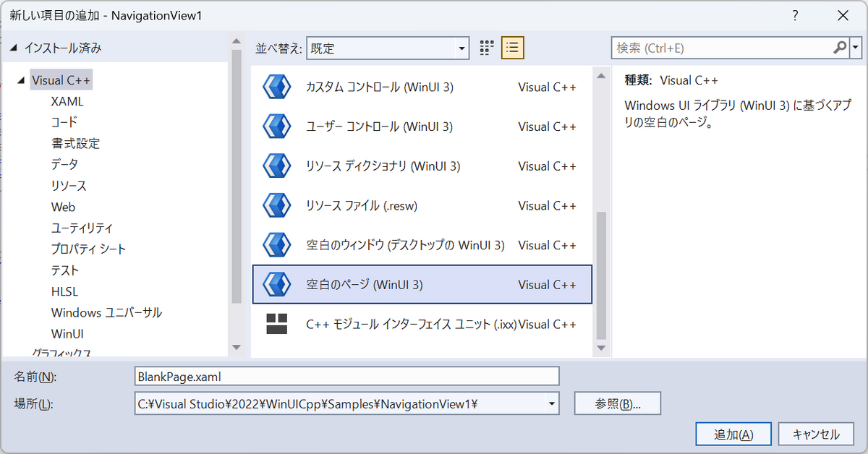Select Visual C++ in the category tree
The image size is (868, 454).
61,80
